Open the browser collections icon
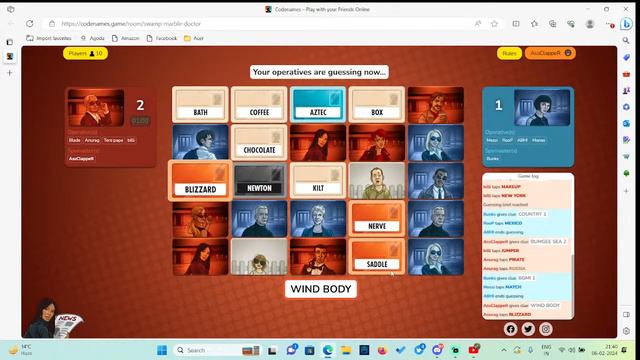Image resolution: width=640 pixels, height=360 pixels. point(553,24)
